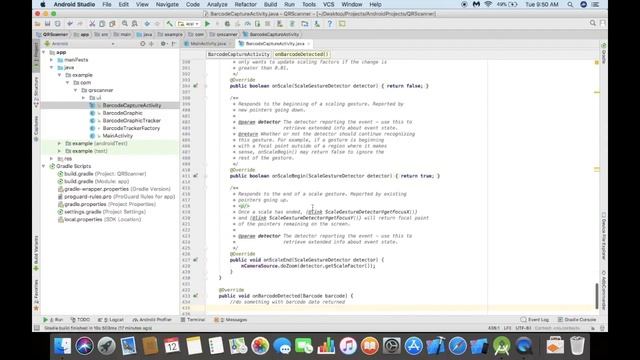Click the override gutter icon beside onScale
Image resolution: width=640 pixels, height=360 pixels.
pos(196,86)
